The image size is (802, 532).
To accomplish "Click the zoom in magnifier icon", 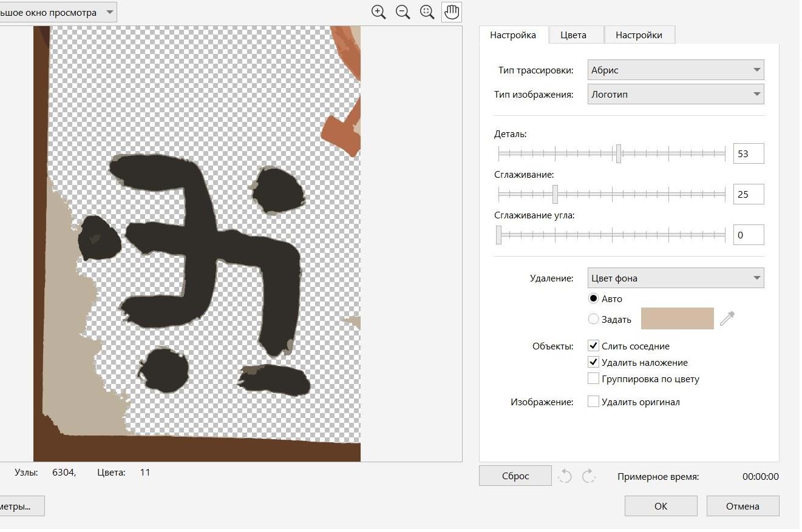I will tap(379, 12).
